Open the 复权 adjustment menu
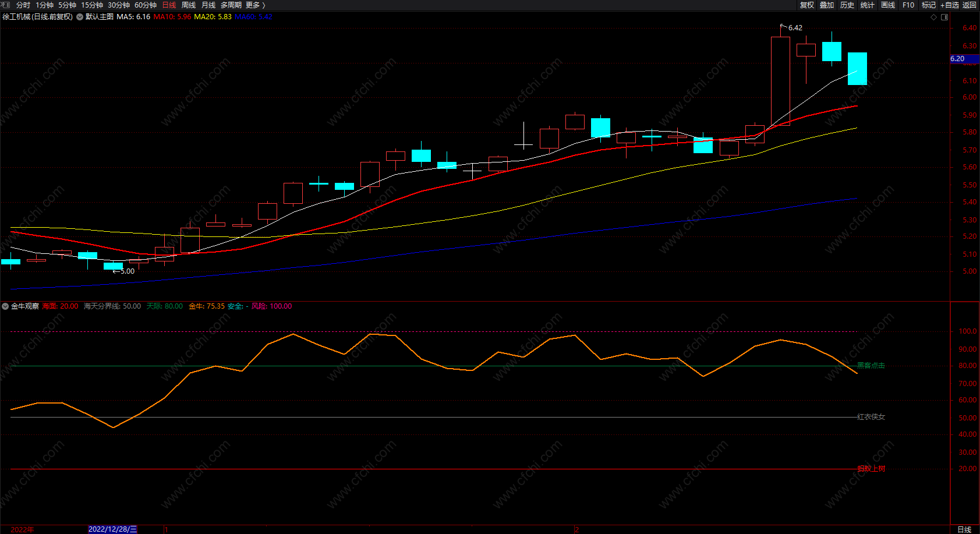The width and height of the screenshot is (980, 534). (x=807, y=5)
